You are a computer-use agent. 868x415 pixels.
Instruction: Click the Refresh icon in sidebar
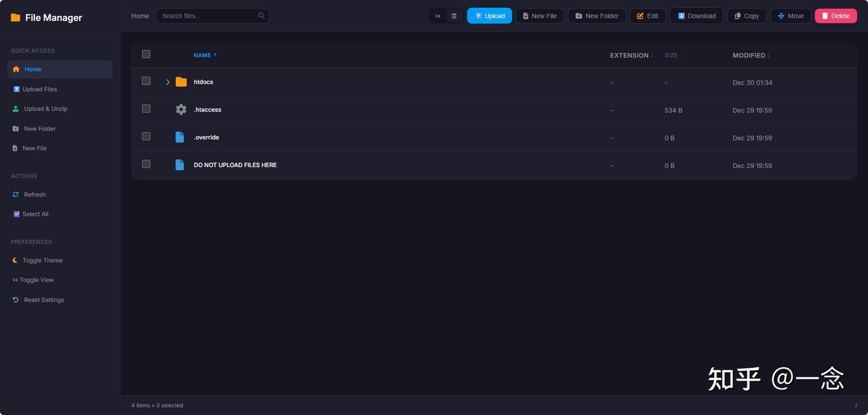pos(16,195)
